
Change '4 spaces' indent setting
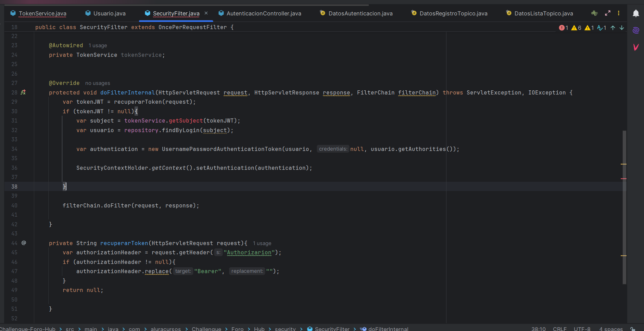click(x=611, y=329)
